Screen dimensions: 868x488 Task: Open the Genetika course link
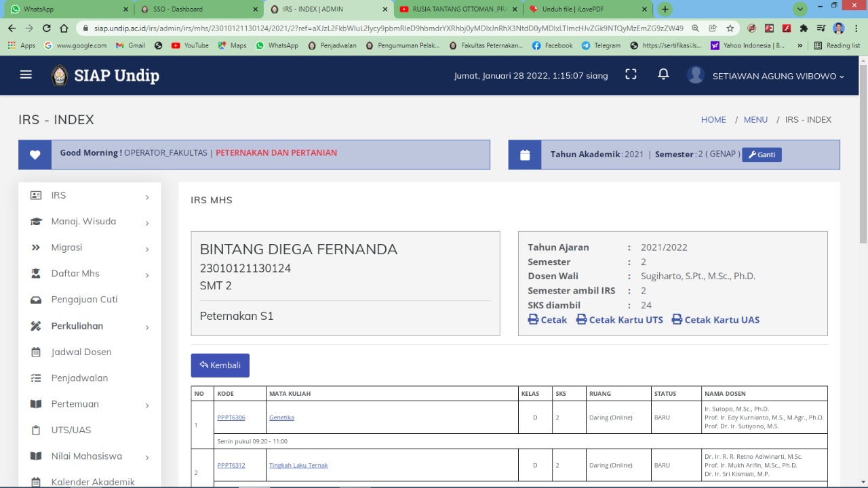pos(281,418)
